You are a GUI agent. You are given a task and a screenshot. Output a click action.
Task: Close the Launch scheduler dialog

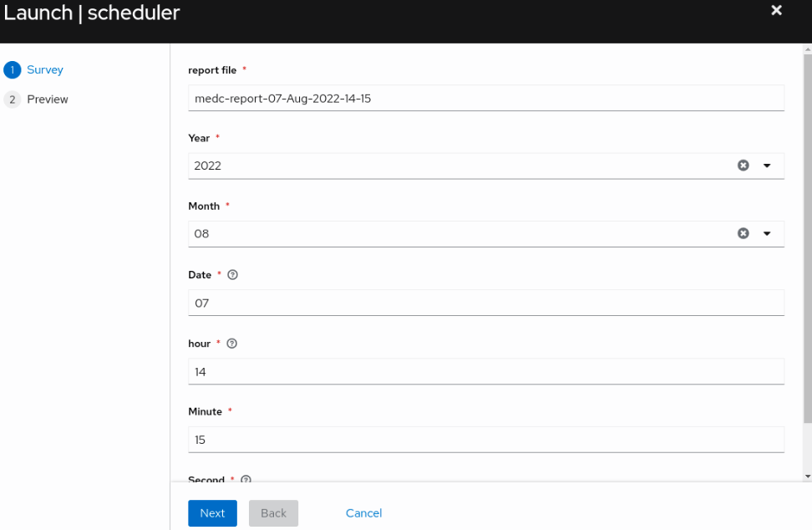point(776,11)
